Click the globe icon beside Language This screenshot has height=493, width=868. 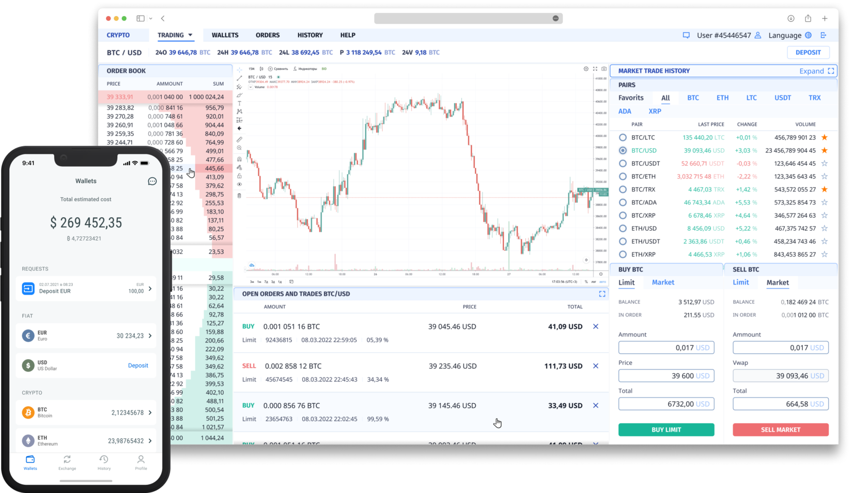808,35
